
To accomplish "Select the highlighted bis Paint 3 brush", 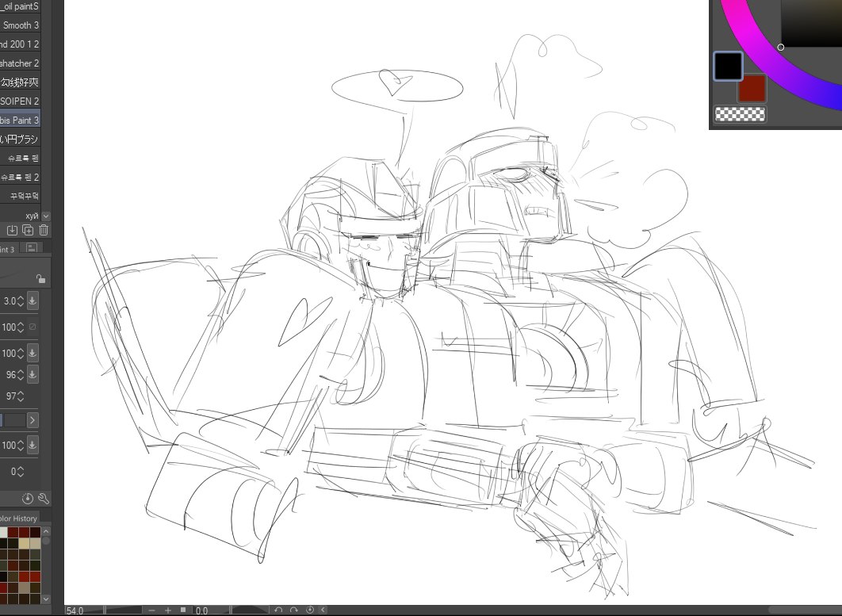I will pos(20,121).
